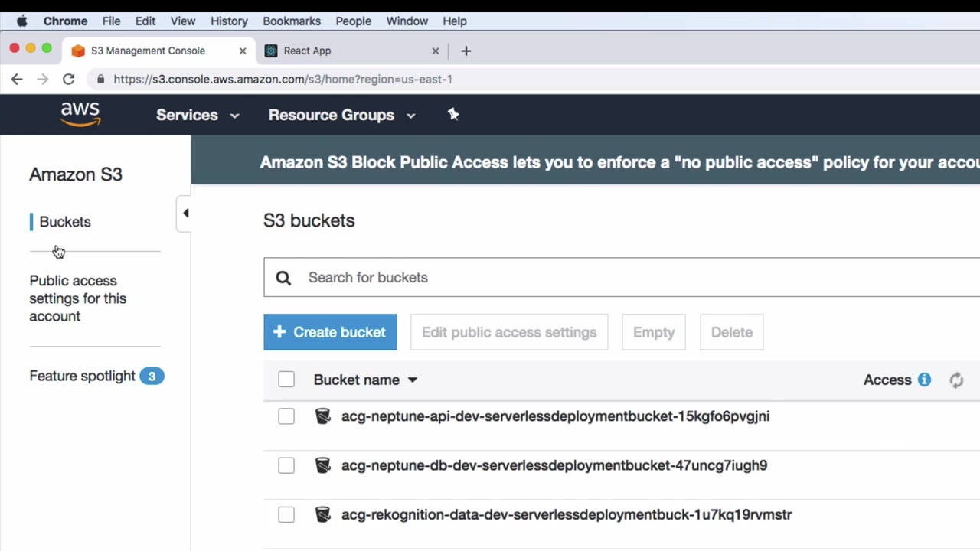Expand the Resource Groups dropdown
Viewport: 980px width, 551px height.
[x=341, y=115]
